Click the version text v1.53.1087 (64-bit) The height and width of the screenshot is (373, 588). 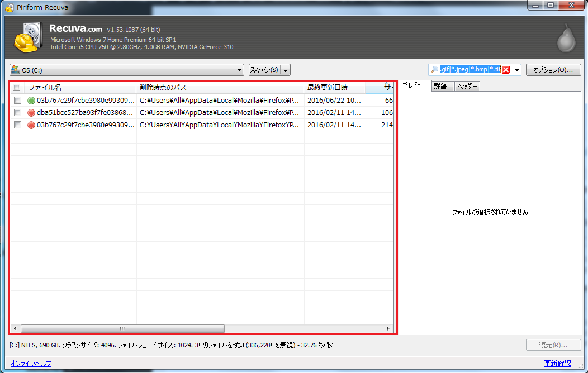tap(134, 30)
